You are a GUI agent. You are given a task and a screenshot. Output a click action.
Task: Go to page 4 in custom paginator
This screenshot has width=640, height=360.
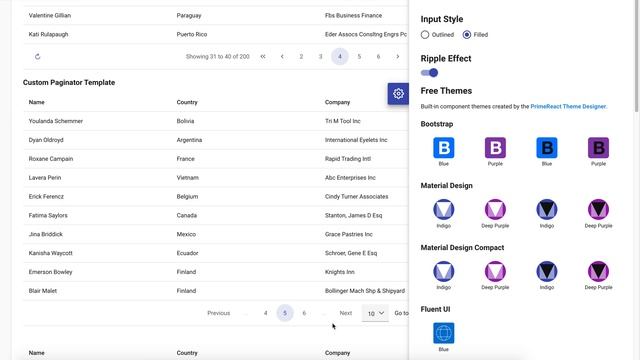266,313
